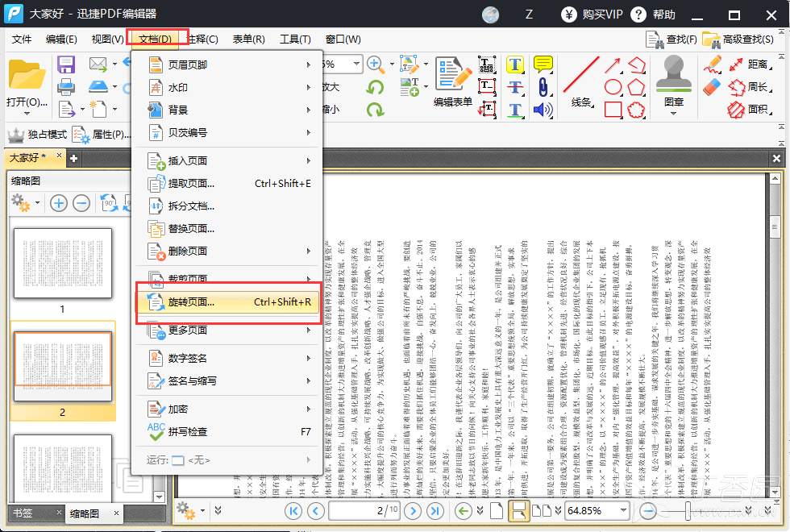Go to the next page button
This screenshot has height=532, width=790.
413,510
